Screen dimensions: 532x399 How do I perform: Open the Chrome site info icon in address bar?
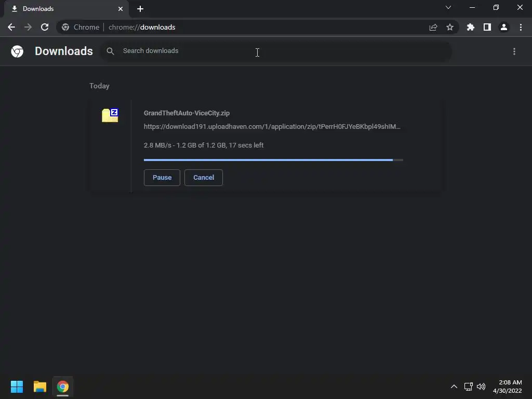click(x=65, y=27)
